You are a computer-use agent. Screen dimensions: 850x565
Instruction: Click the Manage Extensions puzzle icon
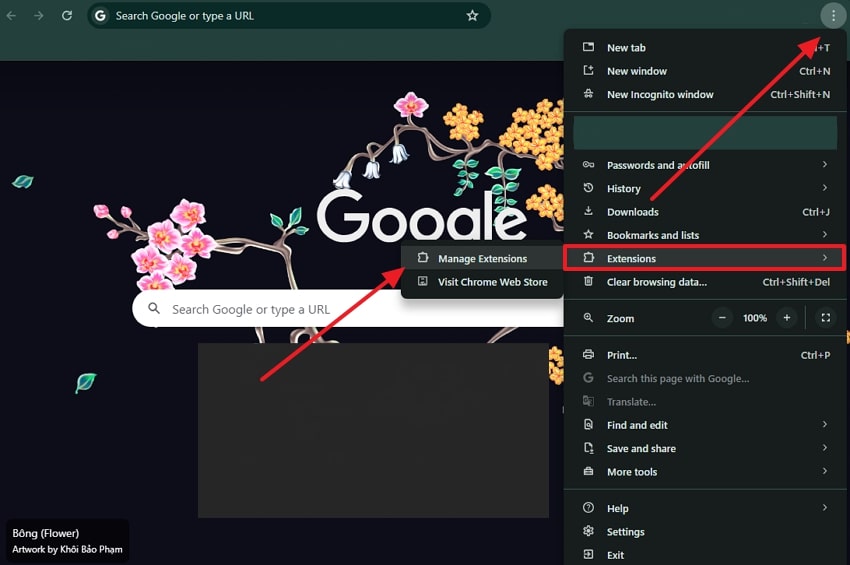pos(423,258)
